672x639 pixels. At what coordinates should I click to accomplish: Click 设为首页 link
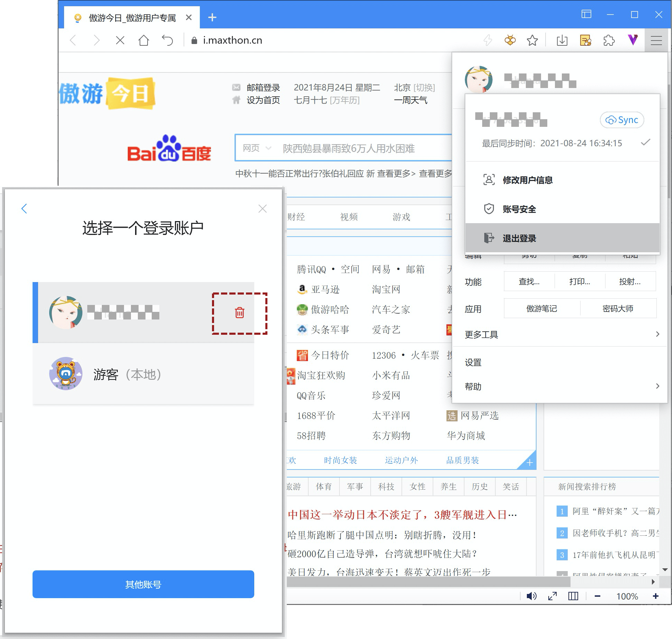tap(263, 100)
